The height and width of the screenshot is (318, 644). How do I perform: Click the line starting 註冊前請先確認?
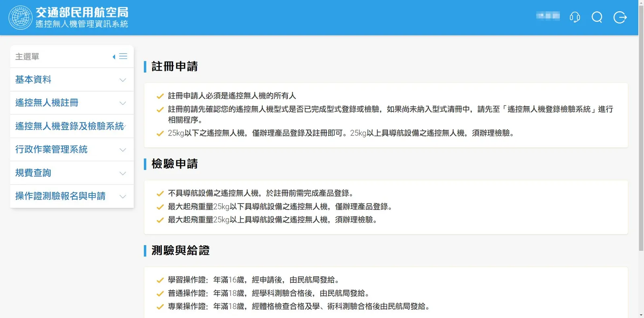(390, 114)
